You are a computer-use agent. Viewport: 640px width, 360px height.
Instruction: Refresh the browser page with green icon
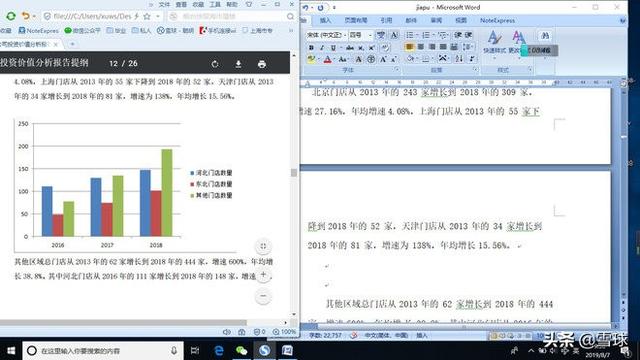(x=11, y=16)
